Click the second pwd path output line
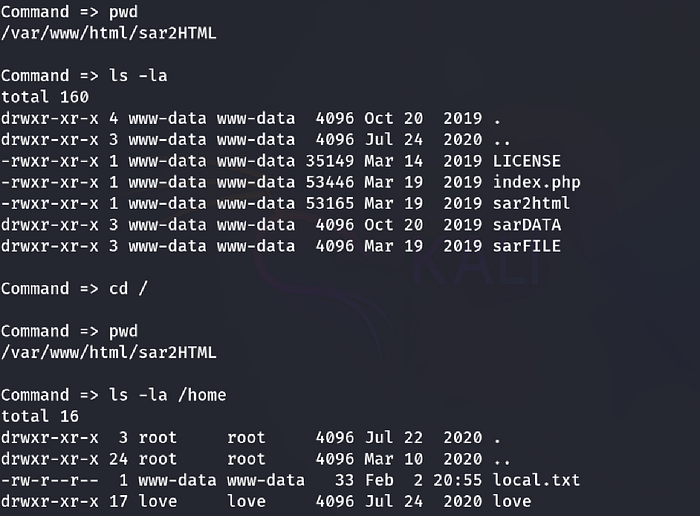 pyautogui.click(x=108, y=353)
